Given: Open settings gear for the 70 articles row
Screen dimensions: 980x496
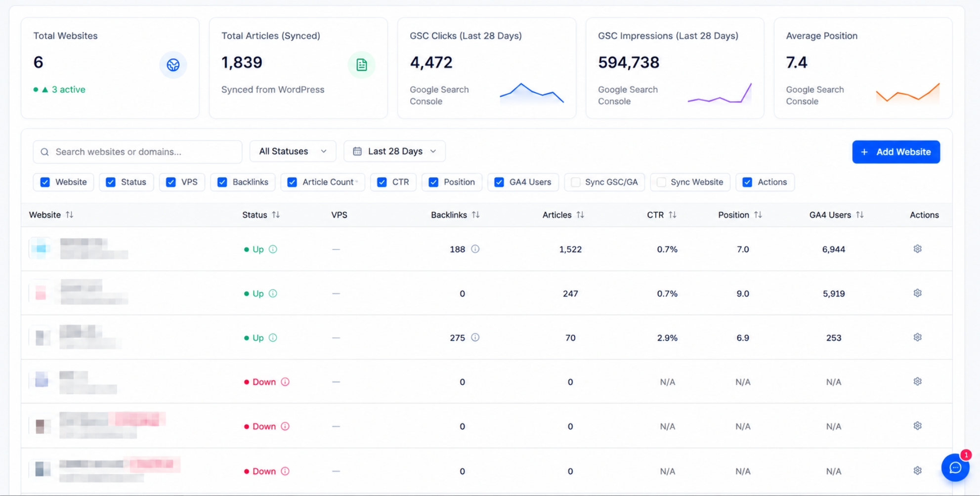Looking at the screenshot, I should pos(917,337).
